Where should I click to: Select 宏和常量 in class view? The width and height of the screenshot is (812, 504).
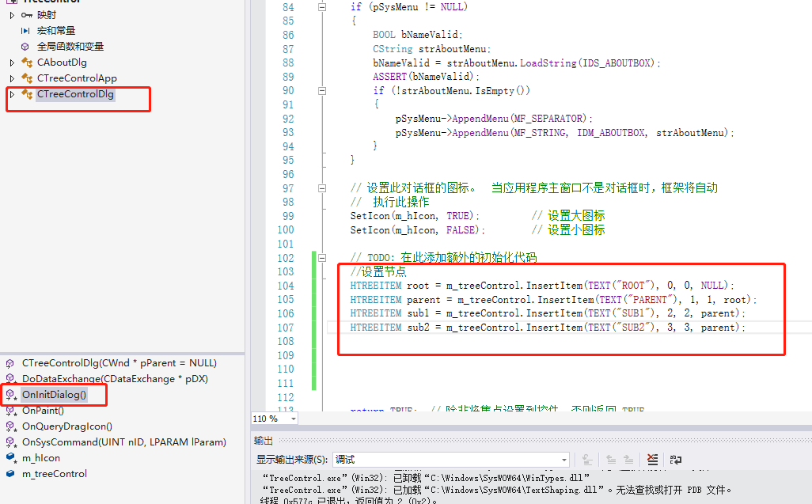[x=56, y=31]
